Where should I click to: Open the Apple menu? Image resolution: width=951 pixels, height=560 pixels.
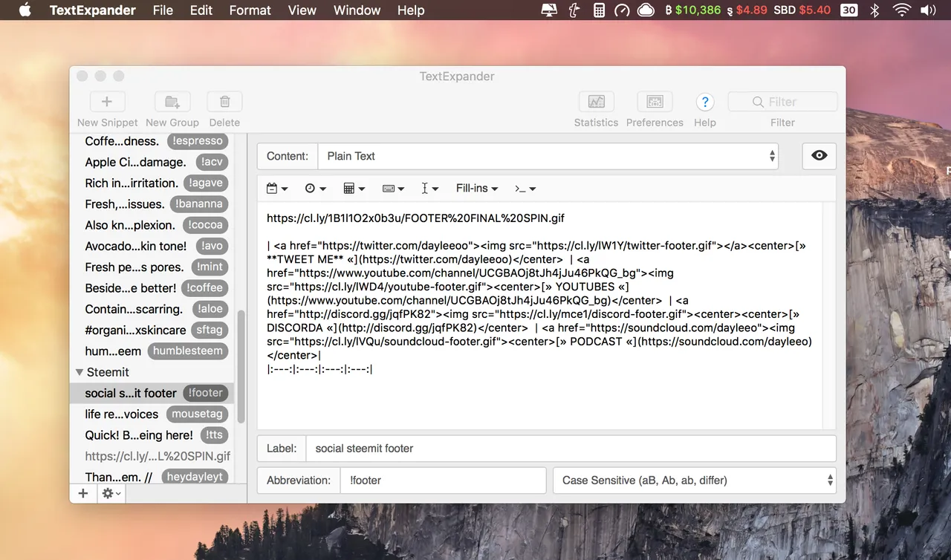coord(25,10)
